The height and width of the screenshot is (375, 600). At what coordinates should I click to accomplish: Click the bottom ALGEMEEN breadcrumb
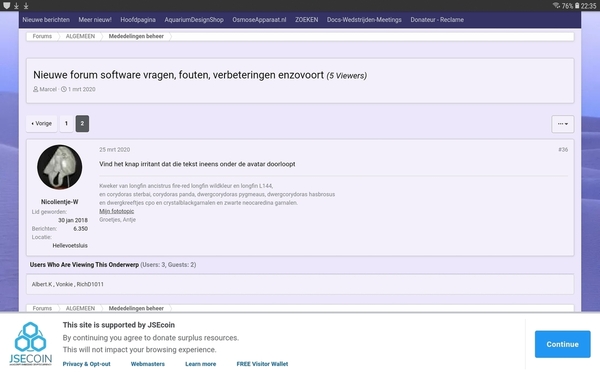click(80, 308)
